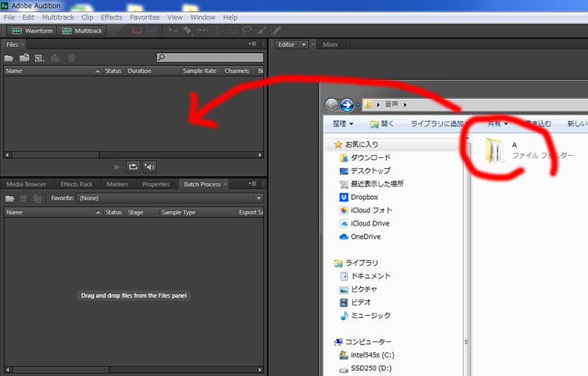Select the Lasso Selection tool
The image size is (588, 376).
[247, 30]
